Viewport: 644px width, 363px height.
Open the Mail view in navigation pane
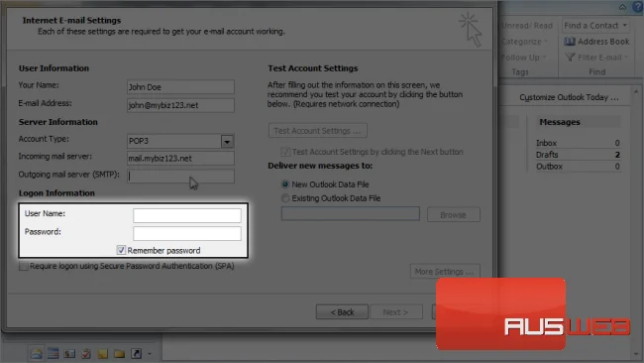tap(36, 353)
